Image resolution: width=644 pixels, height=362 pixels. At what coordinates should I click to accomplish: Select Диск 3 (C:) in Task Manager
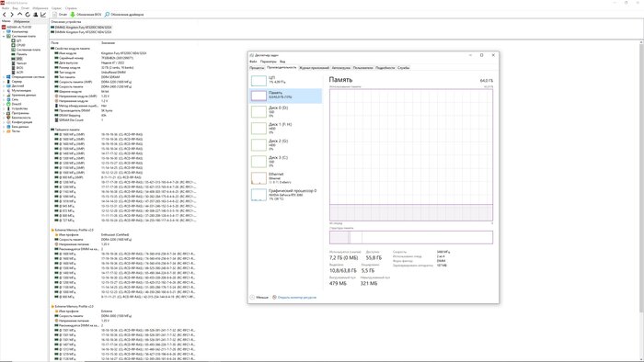coord(286,161)
